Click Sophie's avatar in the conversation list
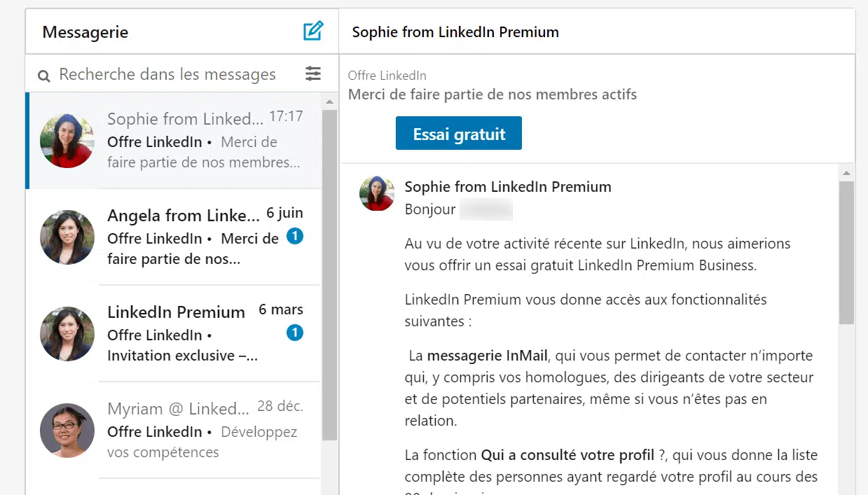The width and height of the screenshot is (868, 495). [67, 141]
